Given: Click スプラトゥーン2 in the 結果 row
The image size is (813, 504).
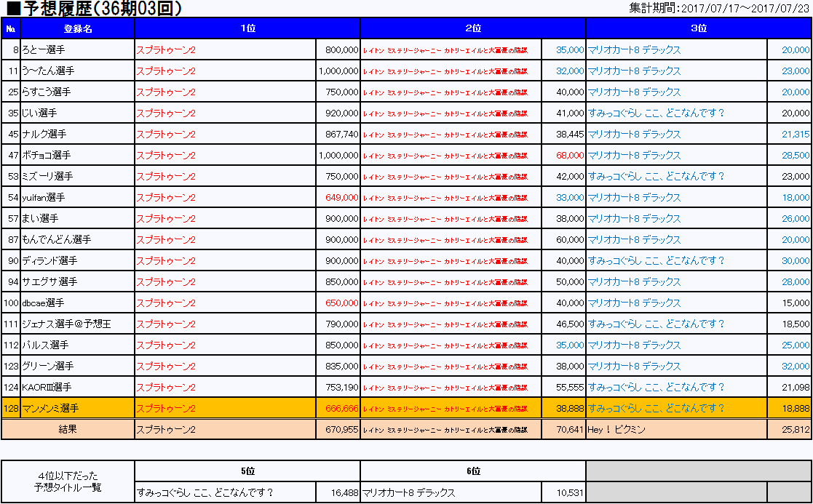Looking at the screenshot, I should pos(166,429).
